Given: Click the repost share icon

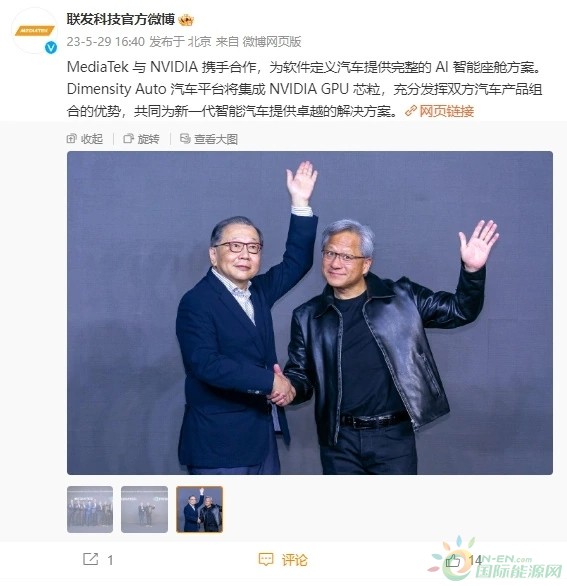Looking at the screenshot, I should [x=90, y=559].
